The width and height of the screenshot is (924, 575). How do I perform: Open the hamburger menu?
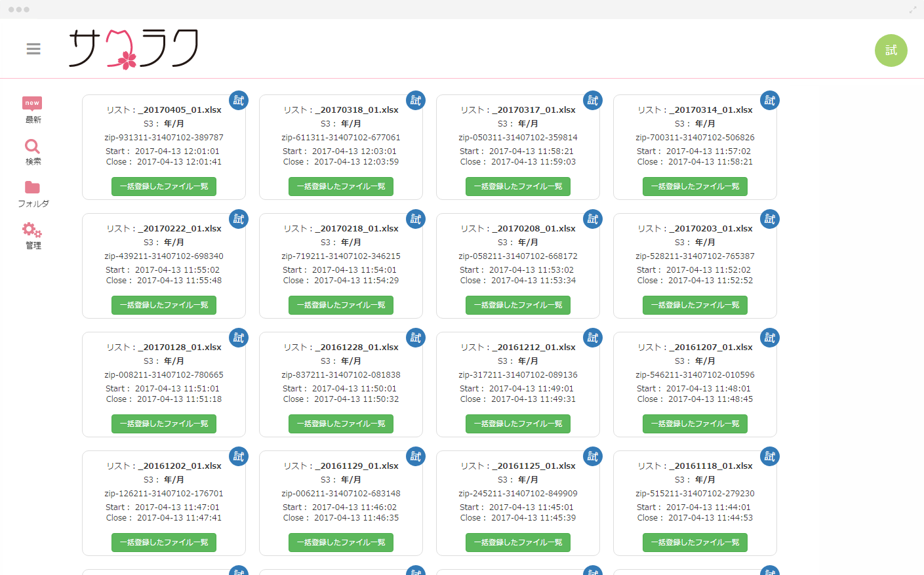pos(33,49)
